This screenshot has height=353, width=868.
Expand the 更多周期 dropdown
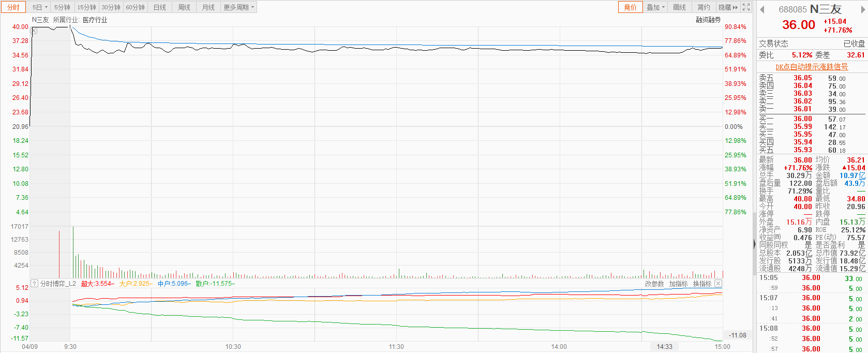point(238,7)
